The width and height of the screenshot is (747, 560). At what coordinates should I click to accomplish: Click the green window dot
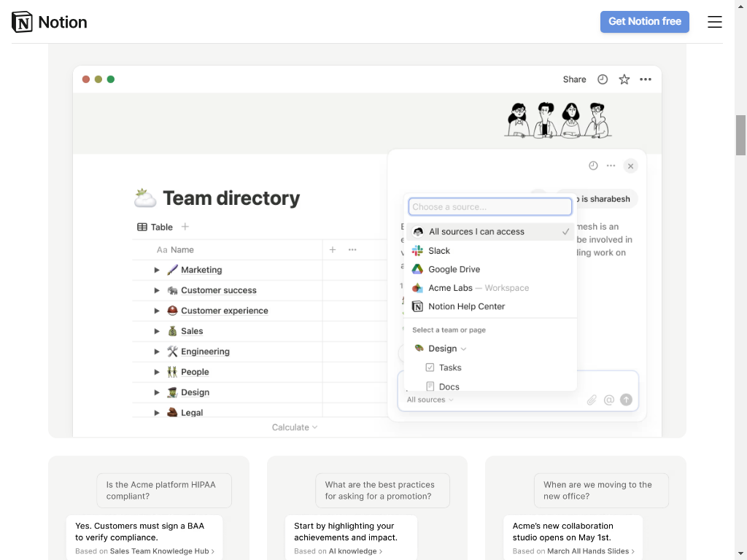111,79
